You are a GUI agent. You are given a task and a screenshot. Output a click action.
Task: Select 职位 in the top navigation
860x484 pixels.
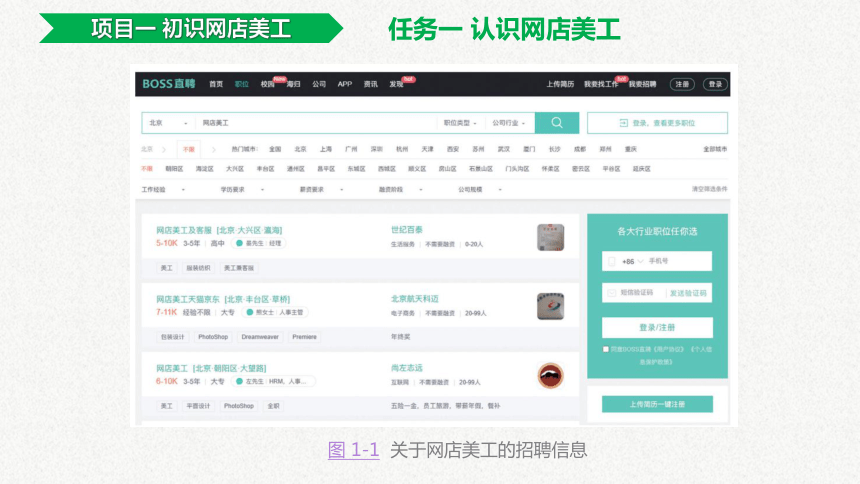point(242,84)
